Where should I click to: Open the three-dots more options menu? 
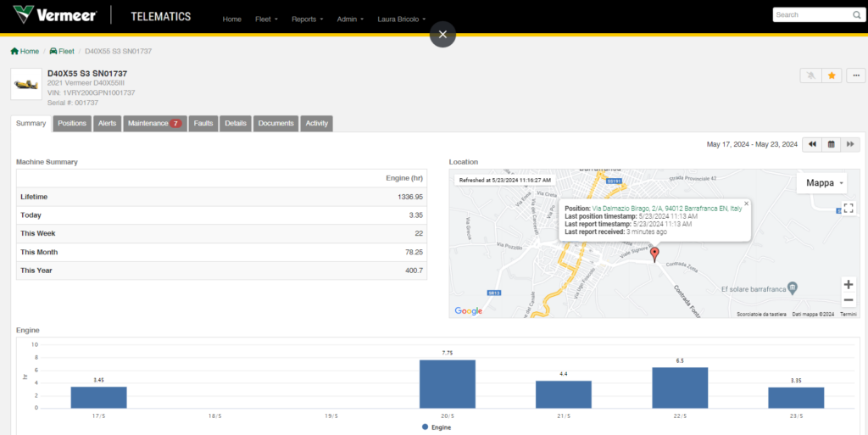(856, 75)
